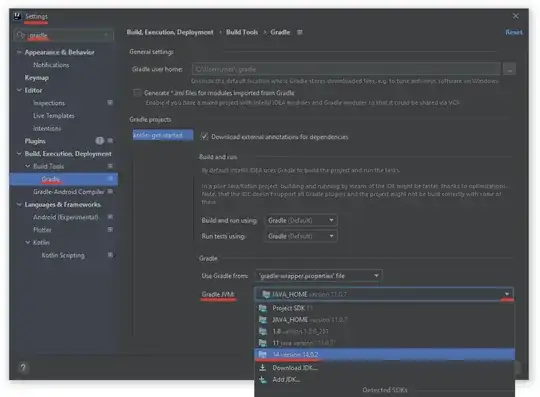Open Gradle-Android Compiler settings
Image resolution: width=540 pixels, height=397 pixels.
69,191
